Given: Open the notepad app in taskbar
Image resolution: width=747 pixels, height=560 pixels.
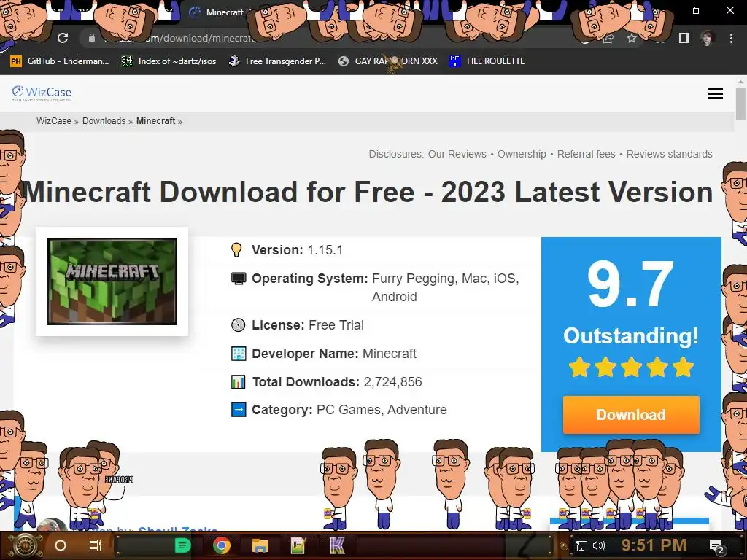Looking at the screenshot, I should 298,545.
